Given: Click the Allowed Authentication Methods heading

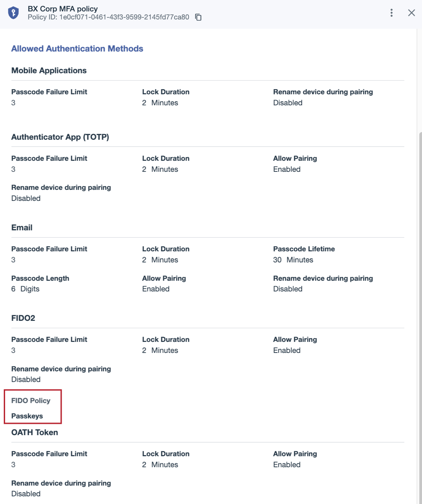Looking at the screenshot, I should coord(77,49).
